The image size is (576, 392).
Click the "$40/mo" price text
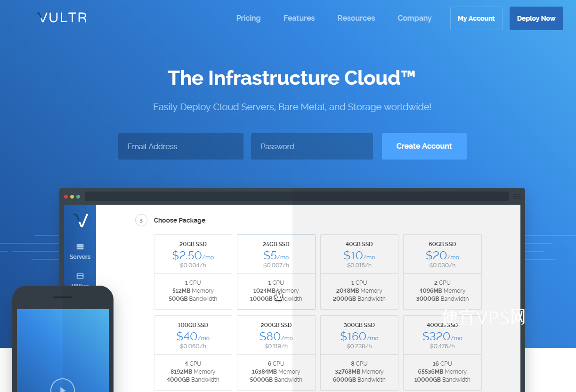tap(193, 336)
